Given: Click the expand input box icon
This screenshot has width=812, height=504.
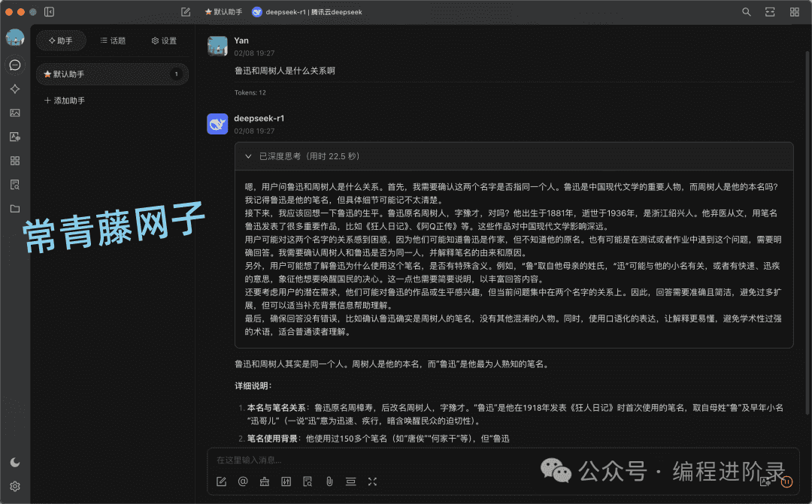Looking at the screenshot, I should [x=372, y=481].
